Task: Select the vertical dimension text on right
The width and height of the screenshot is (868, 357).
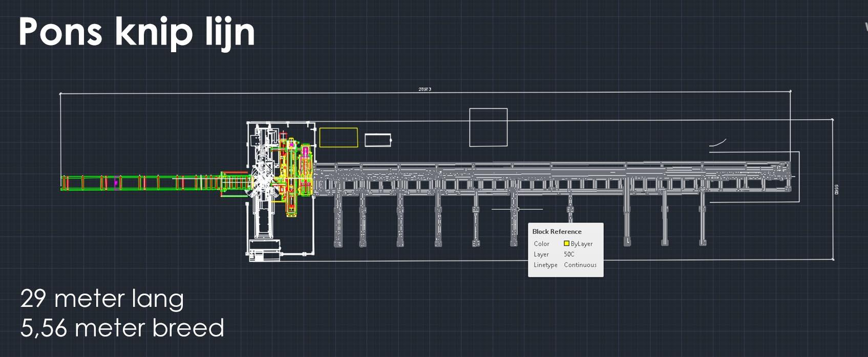Action: (836, 190)
